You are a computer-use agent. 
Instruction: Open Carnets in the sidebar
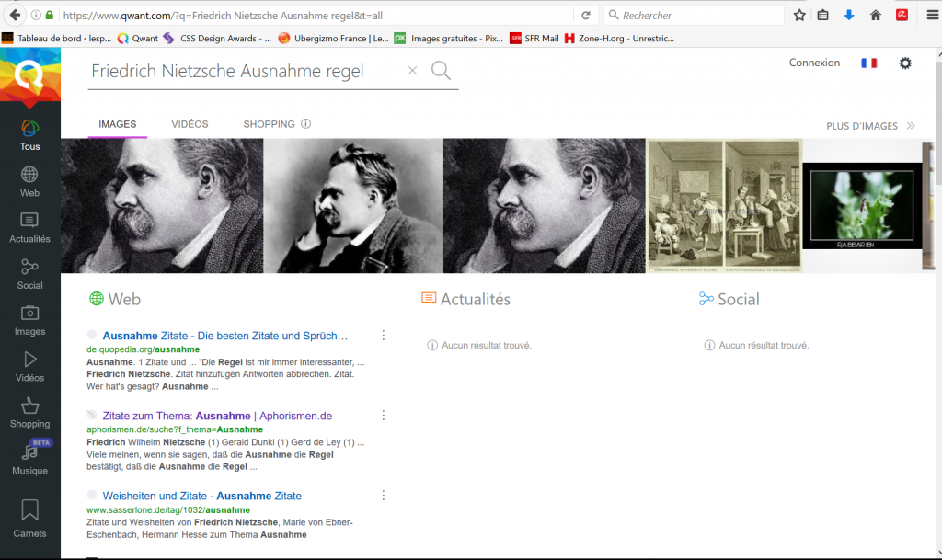click(x=29, y=520)
